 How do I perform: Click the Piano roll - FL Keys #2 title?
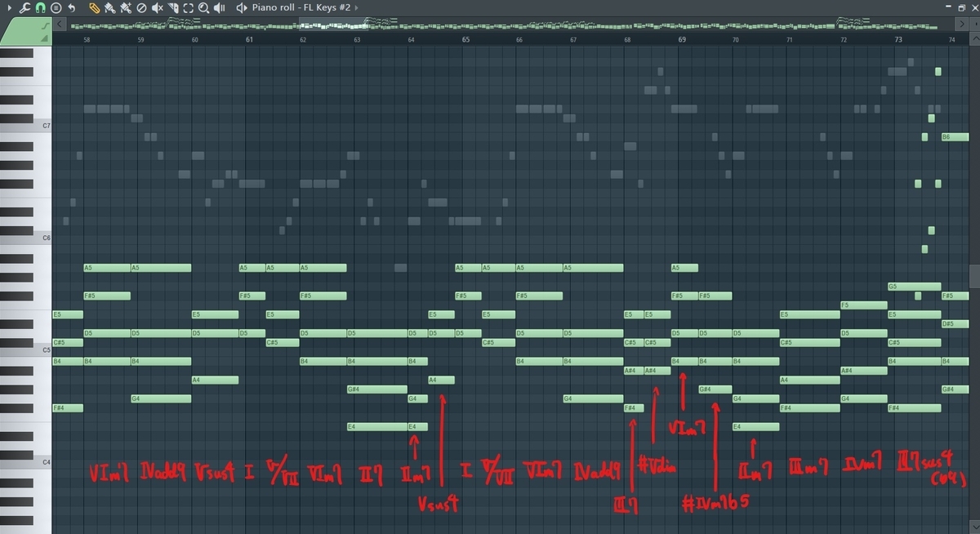(301, 7)
